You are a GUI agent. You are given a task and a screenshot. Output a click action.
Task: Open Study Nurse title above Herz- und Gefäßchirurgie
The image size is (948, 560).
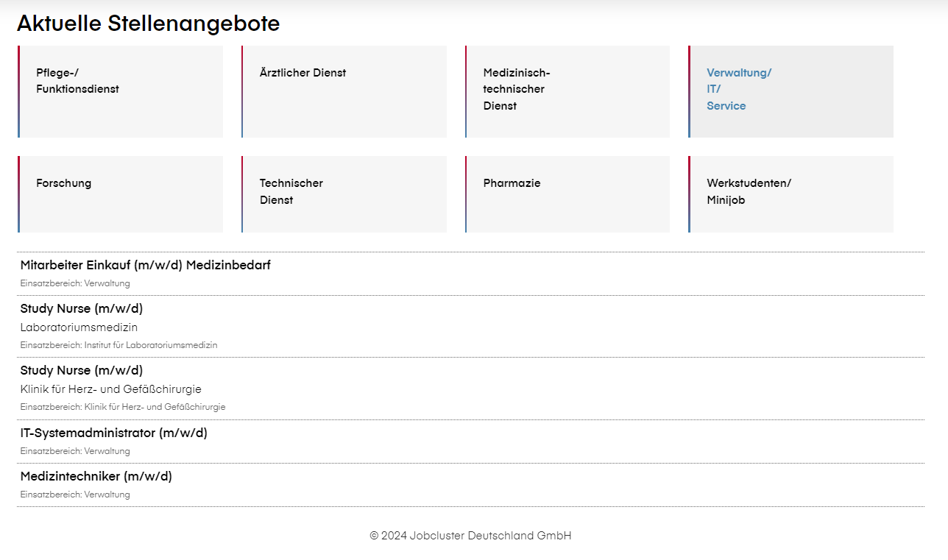(82, 370)
